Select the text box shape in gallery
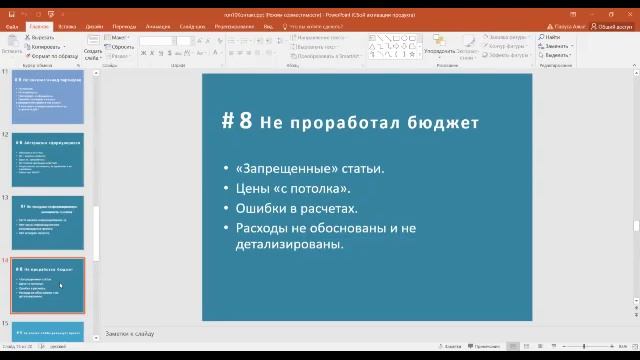 pos(372,38)
